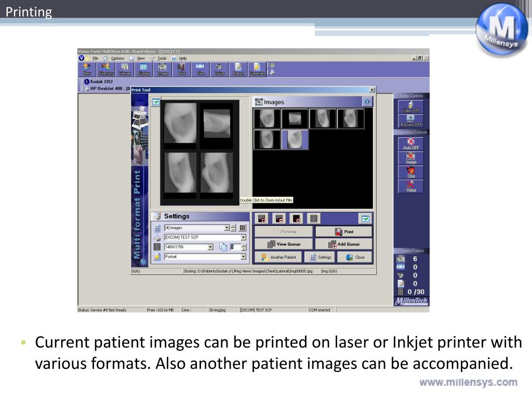Click the Close button with door icon

click(x=355, y=258)
